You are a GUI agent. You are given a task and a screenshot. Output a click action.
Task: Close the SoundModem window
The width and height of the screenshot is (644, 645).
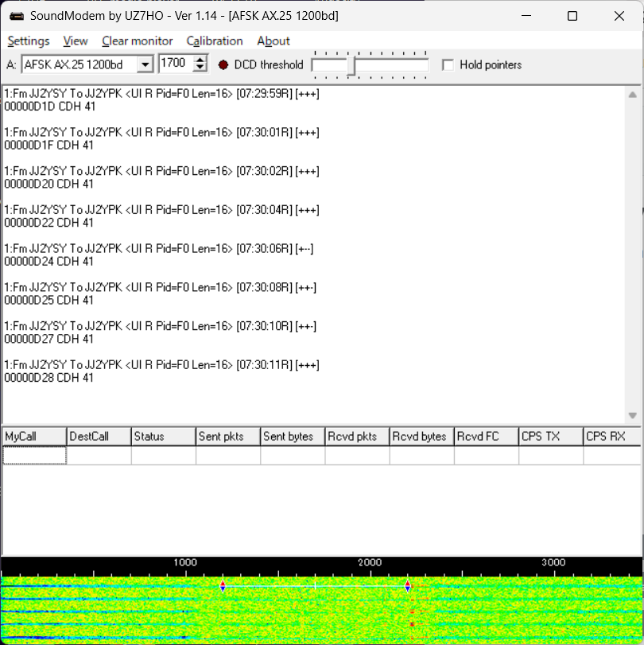[x=619, y=16]
